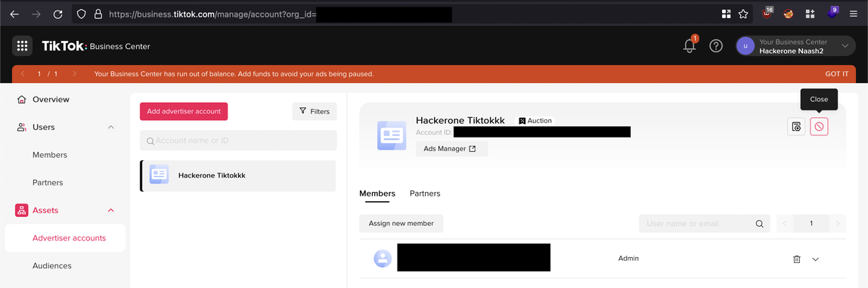The image size is (868, 288).
Task: Click the padlock site security icon
Action: [x=98, y=14]
